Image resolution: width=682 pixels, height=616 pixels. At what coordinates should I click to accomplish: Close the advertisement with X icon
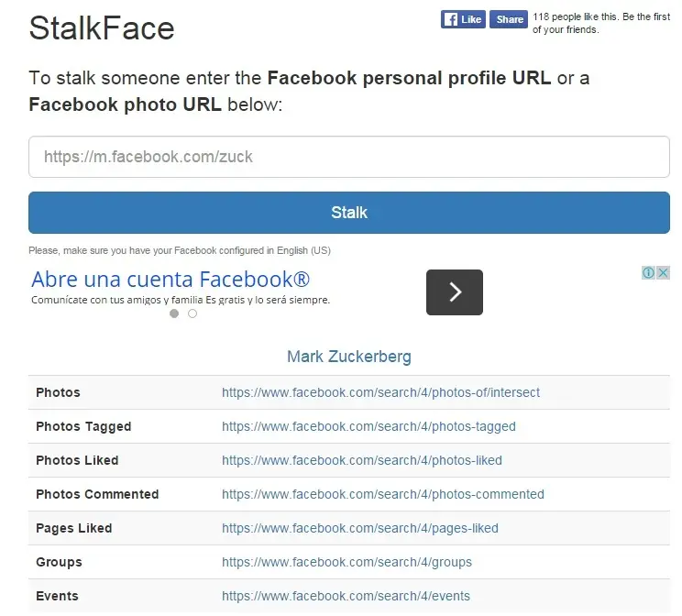click(663, 273)
